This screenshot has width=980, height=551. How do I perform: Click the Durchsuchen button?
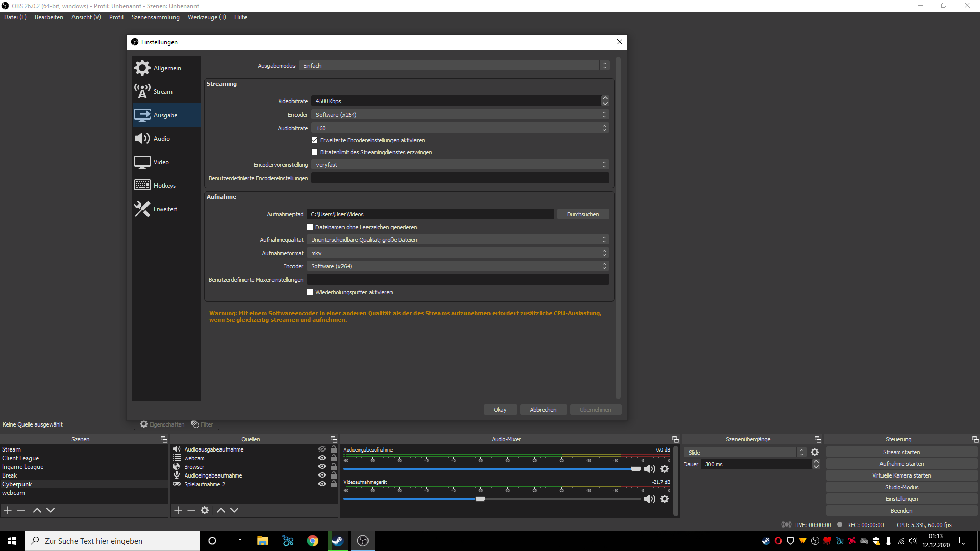click(582, 214)
